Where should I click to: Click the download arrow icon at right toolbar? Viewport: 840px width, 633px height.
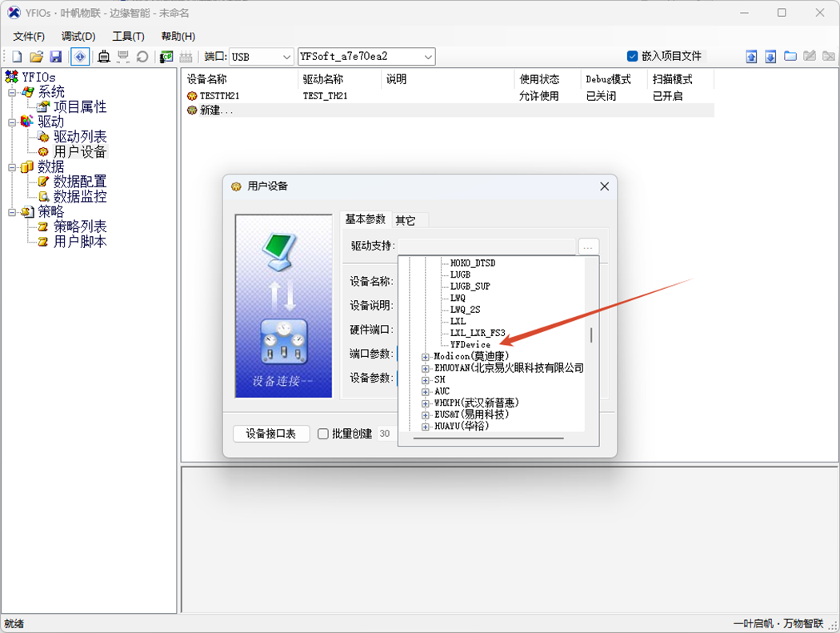click(x=770, y=56)
